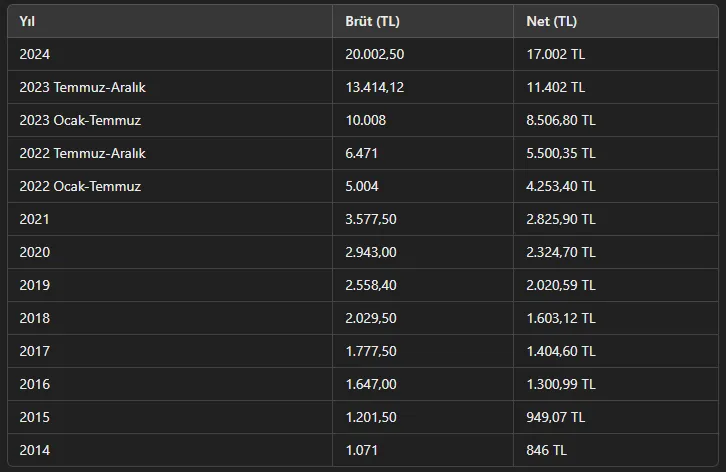Click net value 8.506,80 TL
The image size is (726, 472).
coord(561,120)
